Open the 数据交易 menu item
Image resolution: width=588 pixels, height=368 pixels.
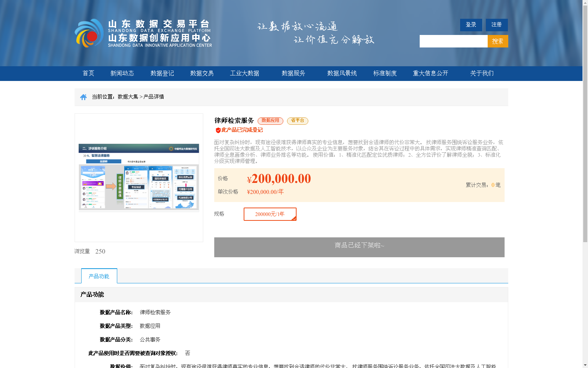[x=202, y=73]
